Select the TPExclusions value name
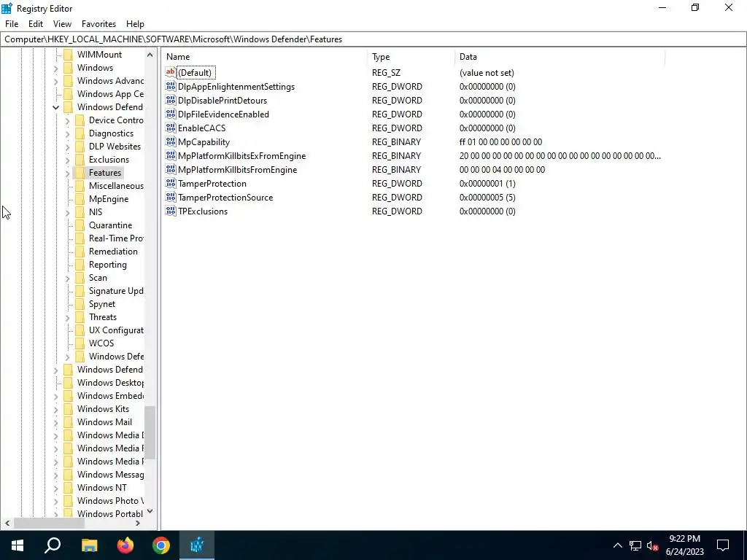 (x=203, y=211)
